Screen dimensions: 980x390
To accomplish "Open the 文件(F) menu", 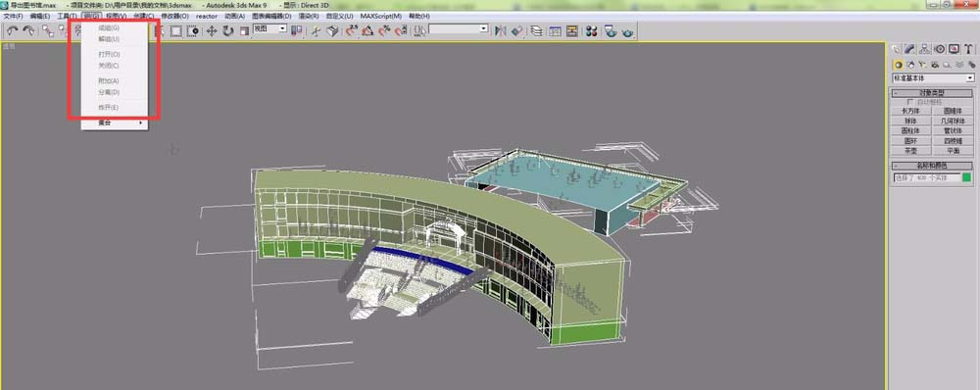I will point(13,16).
